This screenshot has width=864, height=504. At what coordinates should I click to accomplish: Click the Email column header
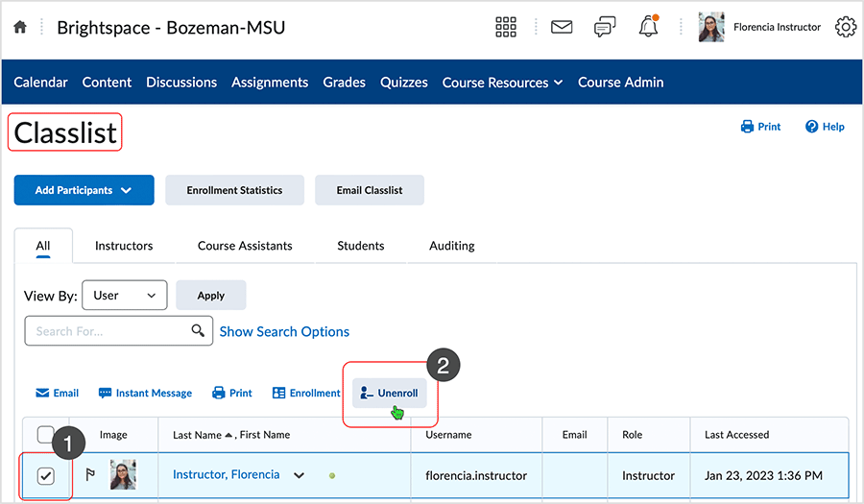click(574, 435)
